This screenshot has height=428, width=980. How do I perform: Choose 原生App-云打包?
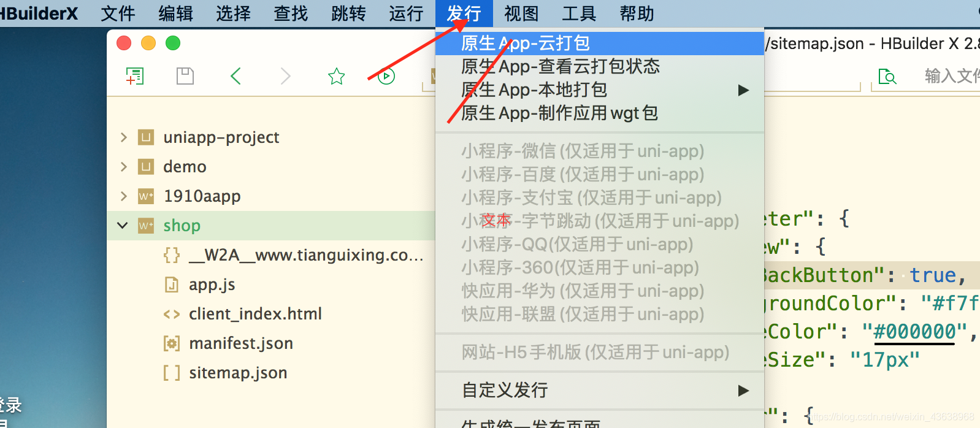[x=600, y=43]
